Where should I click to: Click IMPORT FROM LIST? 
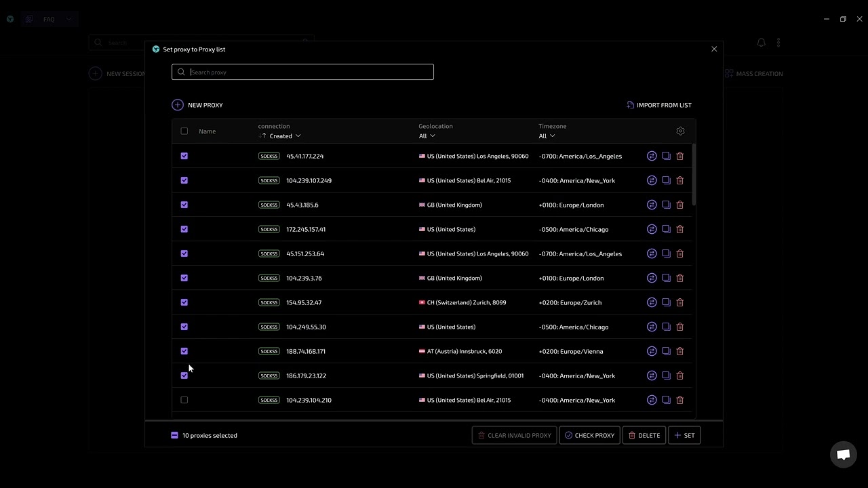click(x=659, y=105)
